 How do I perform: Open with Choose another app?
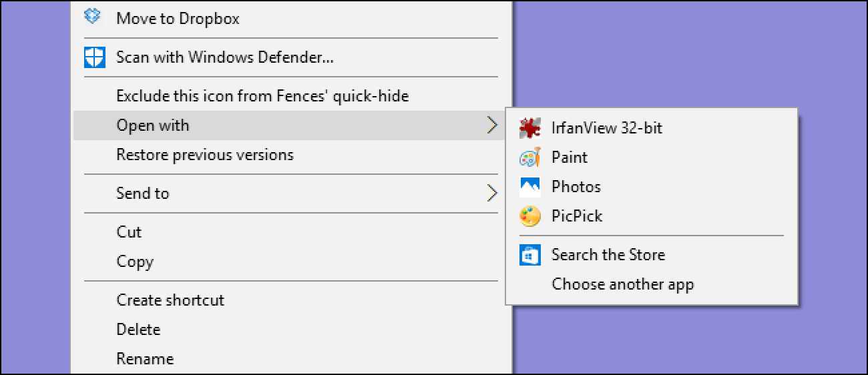pyautogui.click(x=622, y=284)
